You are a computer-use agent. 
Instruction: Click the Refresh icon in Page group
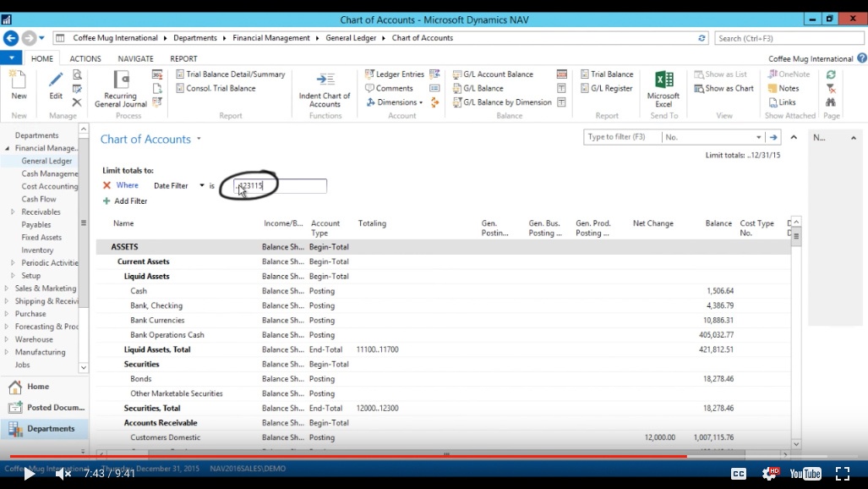831,74
